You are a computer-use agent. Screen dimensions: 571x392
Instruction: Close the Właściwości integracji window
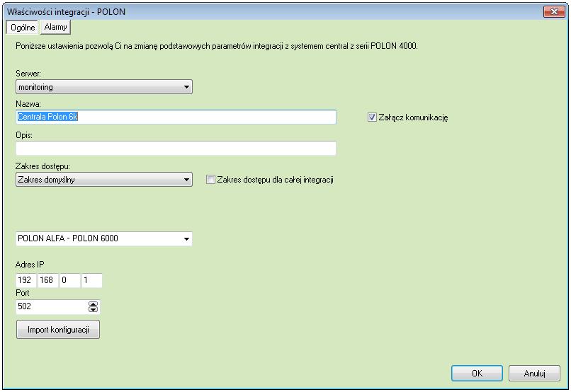554,11
